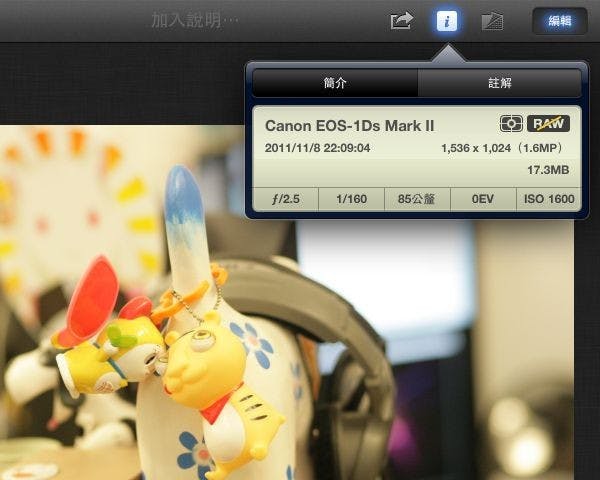The height and width of the screenshot is (480, 600).
Task: Switch to the 簡介 tab
Action: 335,83
